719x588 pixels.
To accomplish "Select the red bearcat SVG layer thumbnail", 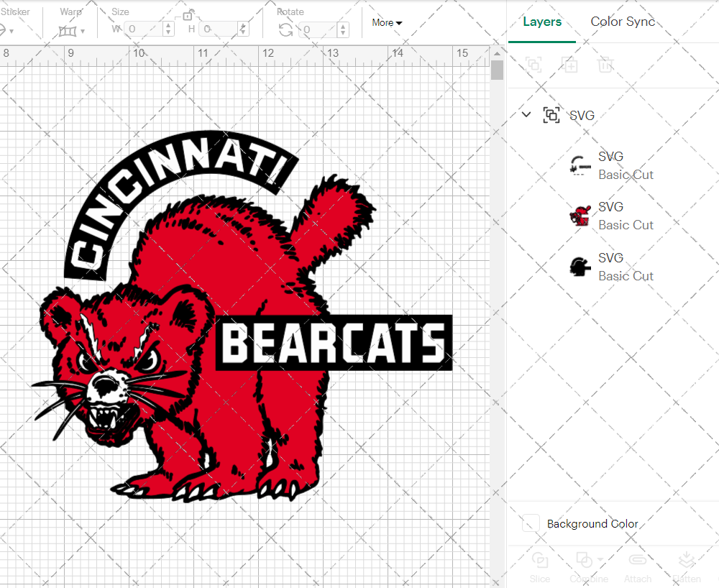I will coord(580,215).
